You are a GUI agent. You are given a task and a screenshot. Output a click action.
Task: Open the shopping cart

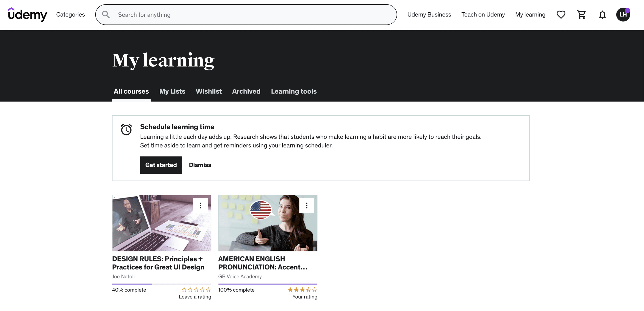581,14
